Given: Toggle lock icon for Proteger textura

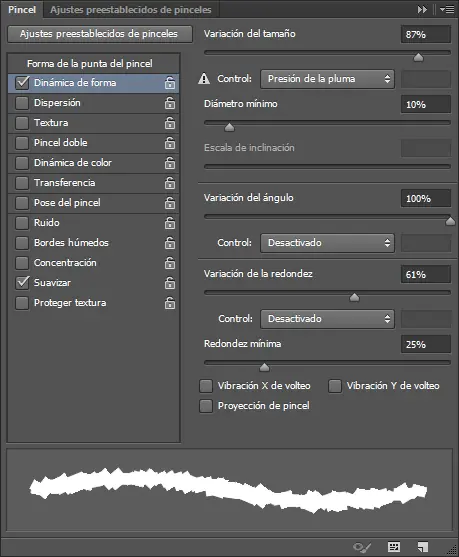Looking at the screenshot, I should 170,303.
